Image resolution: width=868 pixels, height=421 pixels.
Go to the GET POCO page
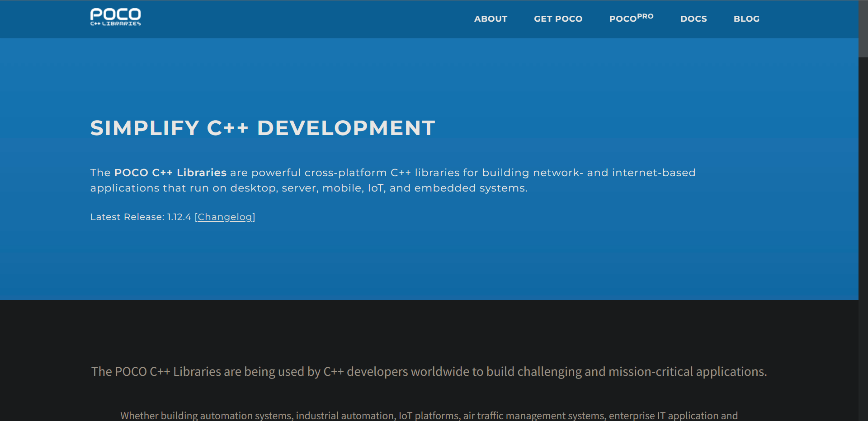(558, 19)
